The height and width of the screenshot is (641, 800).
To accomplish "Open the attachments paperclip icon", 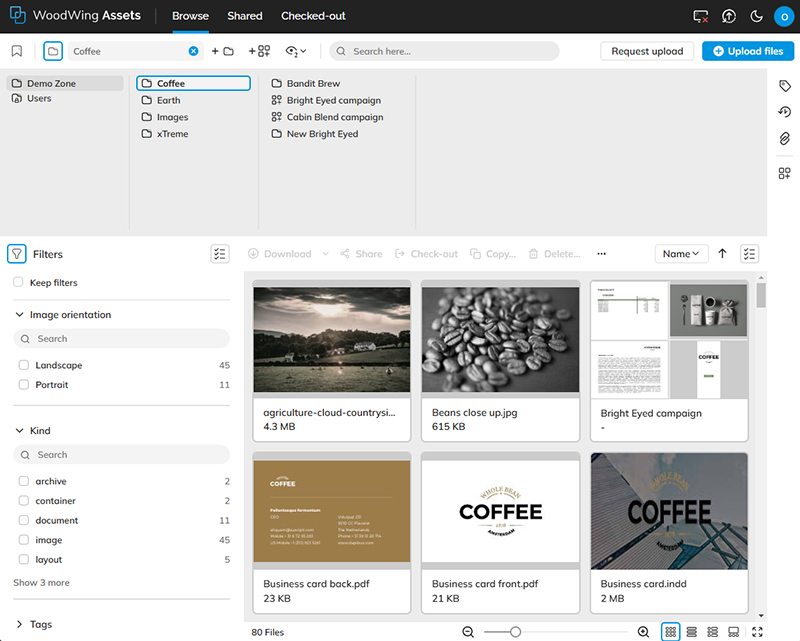I will click(x=785, y=138).
